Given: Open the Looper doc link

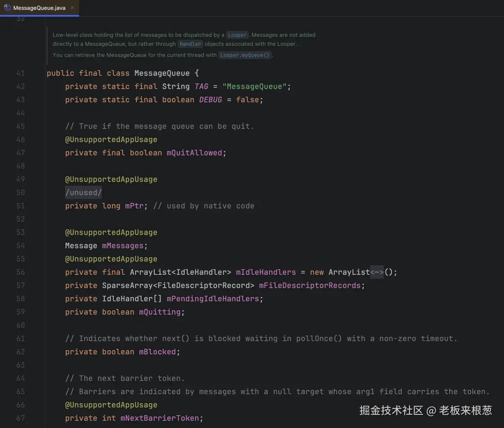Looking at the screenshot, I should (x=237, y=35).
